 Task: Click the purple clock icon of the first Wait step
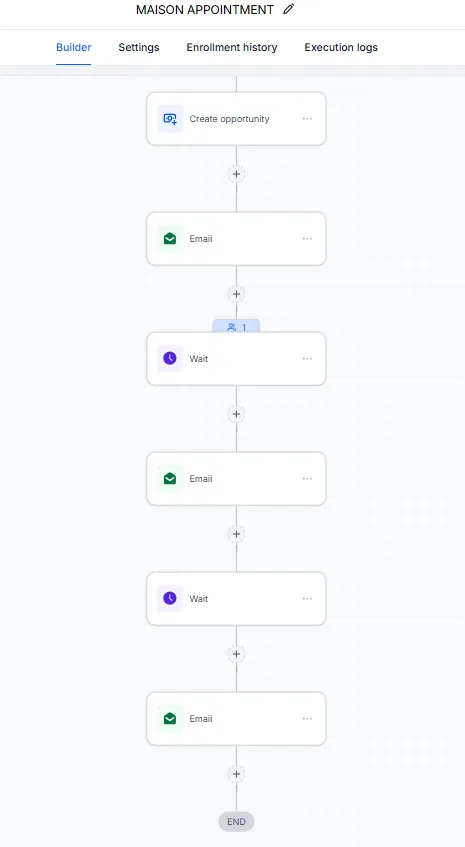(x=170, y=359)
